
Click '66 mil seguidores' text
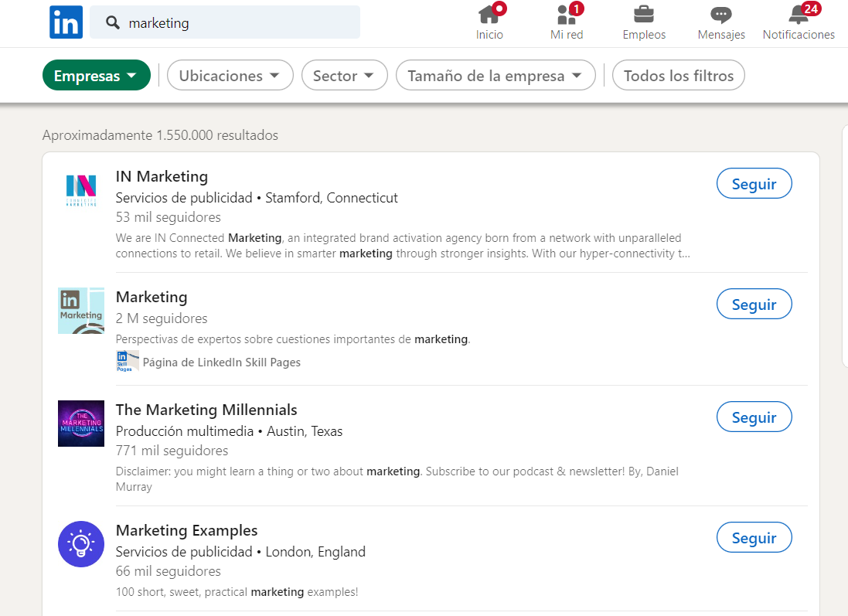coord(169,571)
